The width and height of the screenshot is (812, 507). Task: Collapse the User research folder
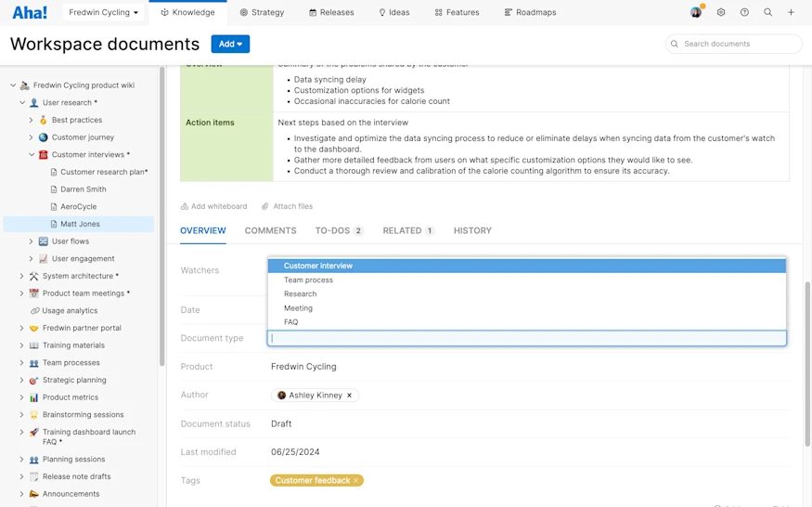click(22, 103)
